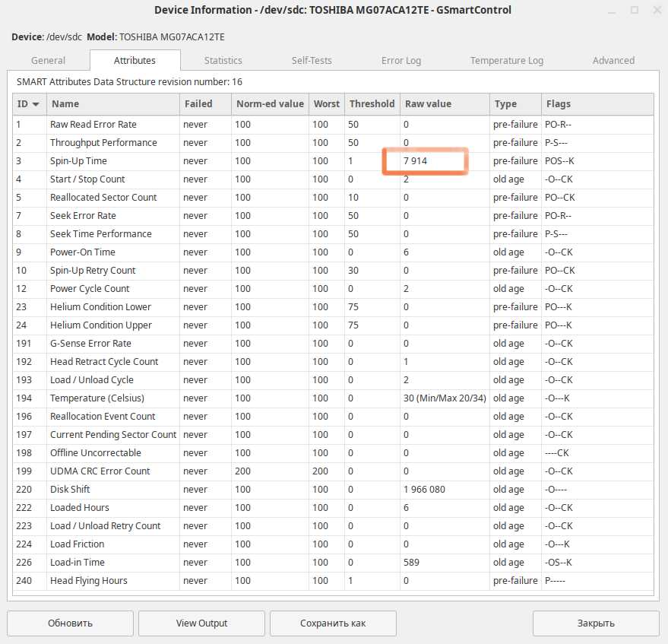Viewport: 668px width, 644px height.
Task: Select the Spin-Up Retry Count row
Action: [x=333, y=271]
